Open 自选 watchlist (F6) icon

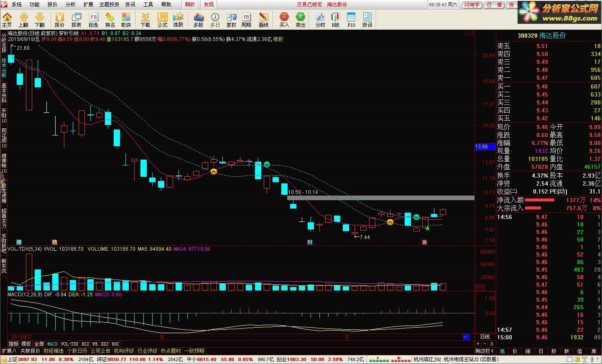tap(93, 20)
